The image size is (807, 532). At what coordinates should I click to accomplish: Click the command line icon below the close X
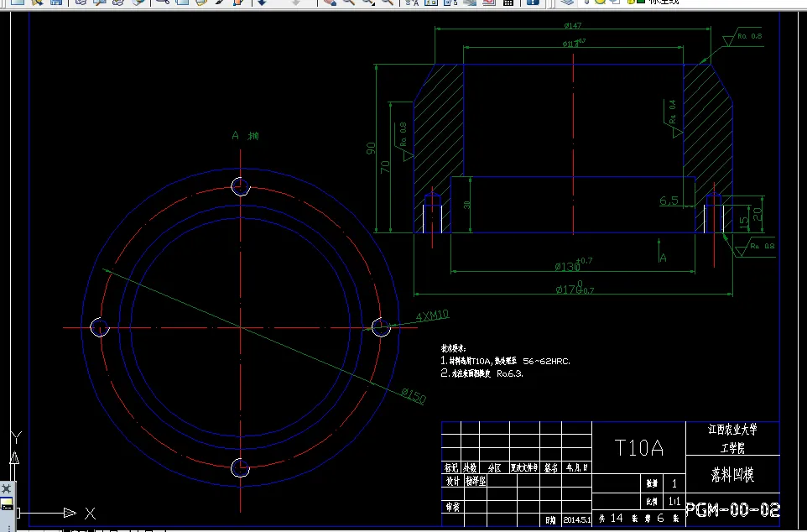tap(7, 504)
